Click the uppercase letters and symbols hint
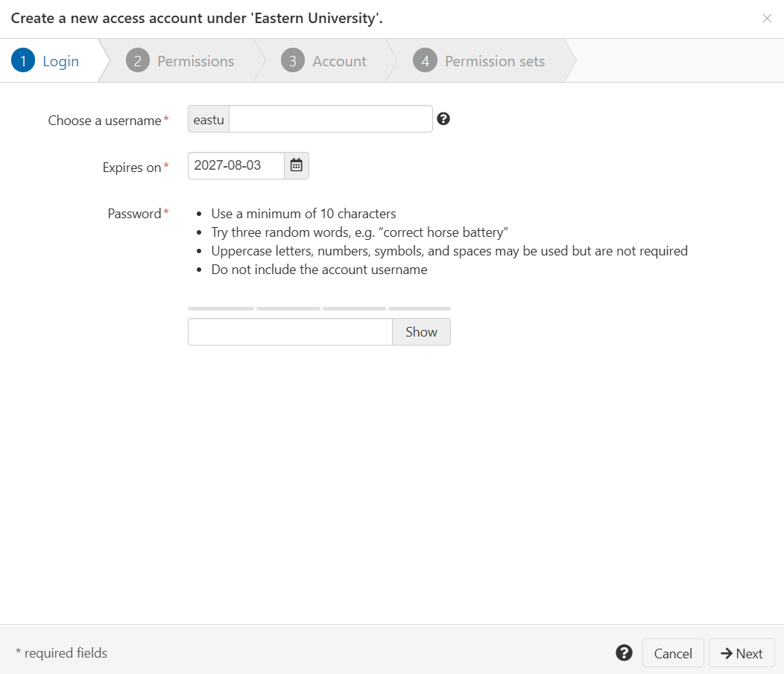 (449, 251)
